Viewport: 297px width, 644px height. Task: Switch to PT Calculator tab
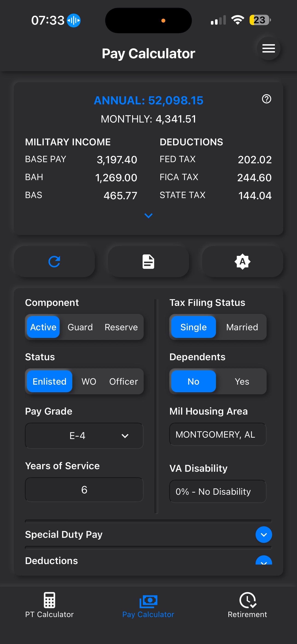click(49, 605)
